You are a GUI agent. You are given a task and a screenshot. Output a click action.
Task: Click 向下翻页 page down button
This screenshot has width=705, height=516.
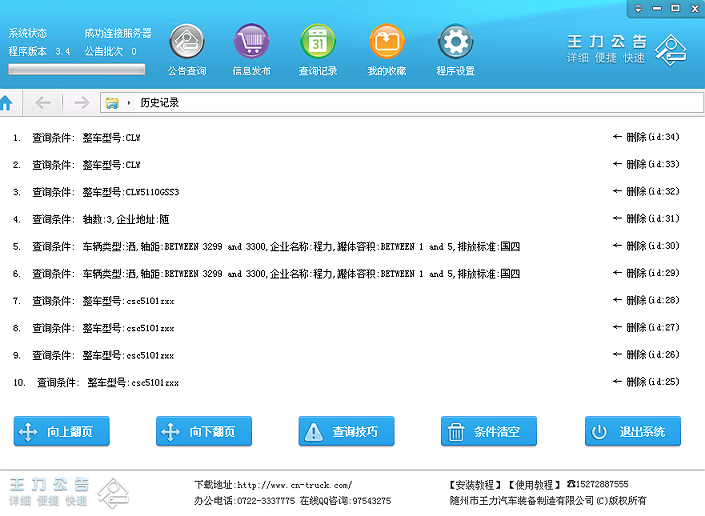(x=204, y=431)
